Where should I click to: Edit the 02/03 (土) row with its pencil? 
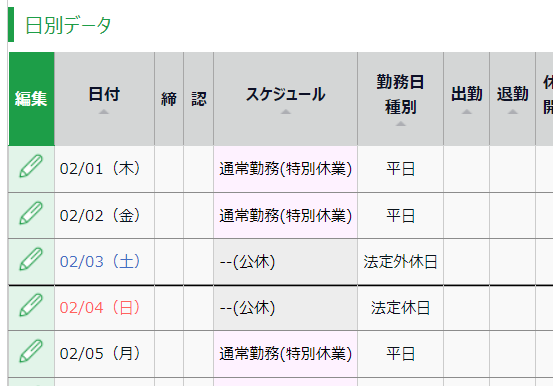pos(31,259)
